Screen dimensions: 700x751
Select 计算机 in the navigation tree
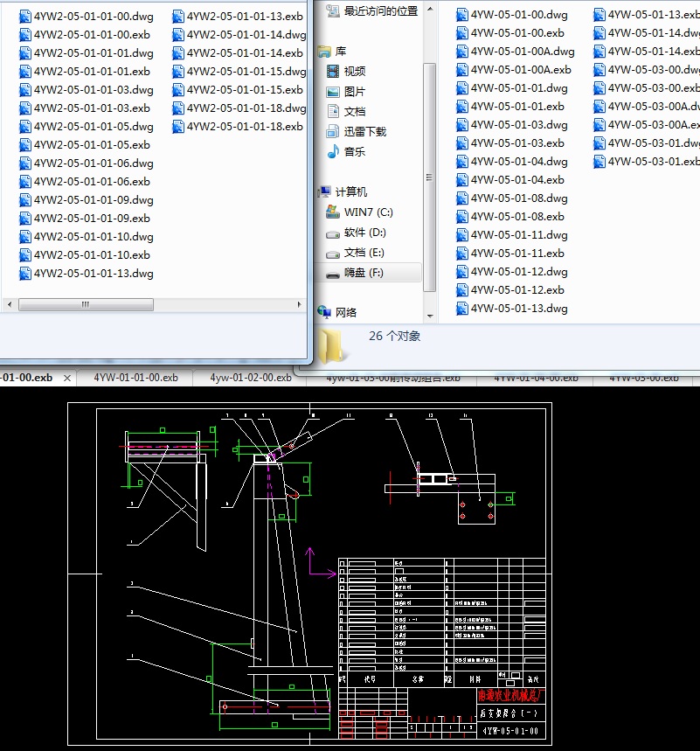[350, 192]
